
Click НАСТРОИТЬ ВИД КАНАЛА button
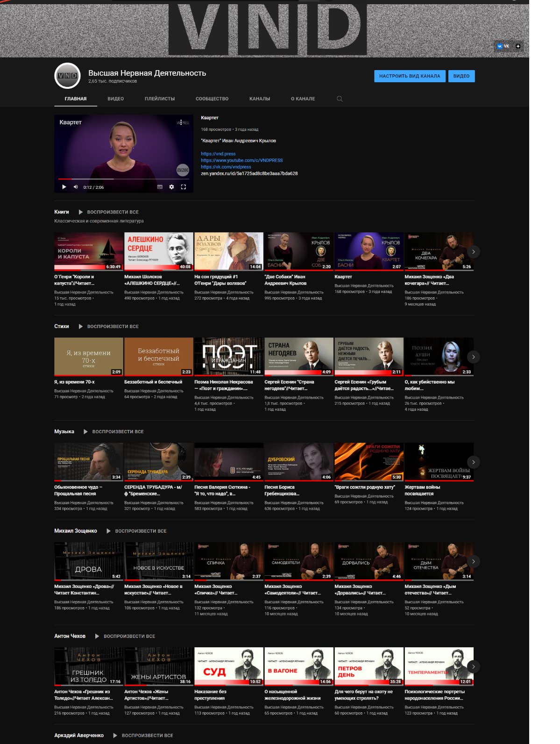[410, 76]
